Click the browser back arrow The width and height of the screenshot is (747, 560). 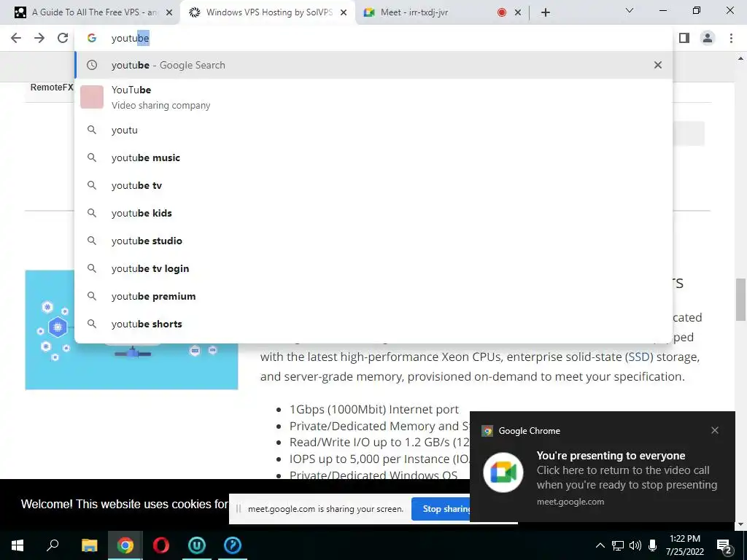point(16,38)
